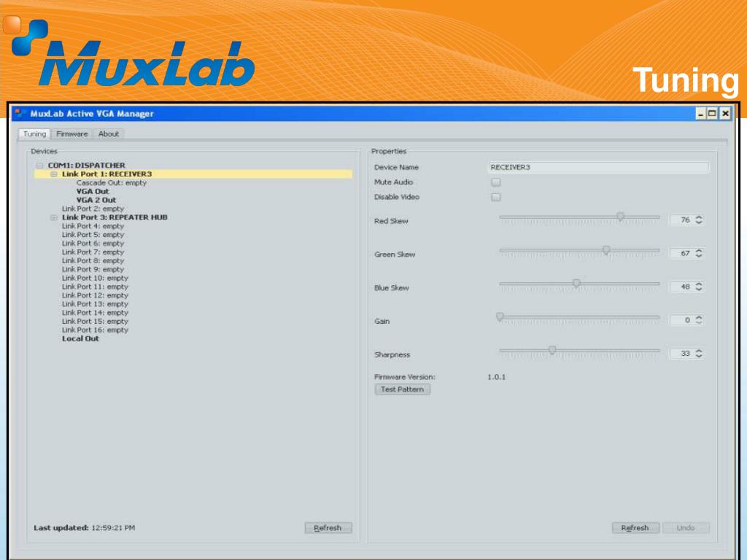The image size is (747, 560).
Task: Click the Test Pattern button
Action: point(403,389)
